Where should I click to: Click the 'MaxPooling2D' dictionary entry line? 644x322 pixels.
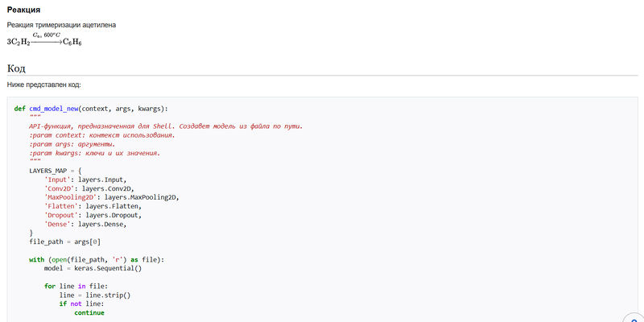(x=112, y=197)
